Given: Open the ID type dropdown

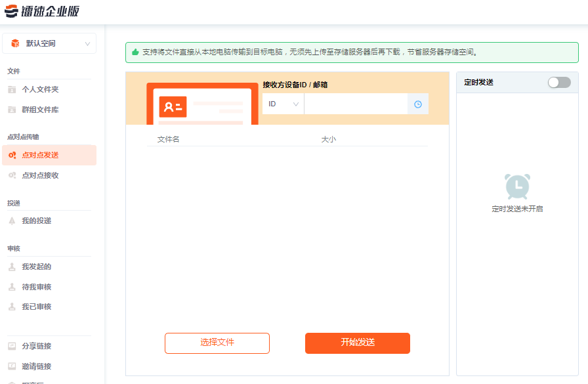Looking at the screenshot, I should [283, 104].
